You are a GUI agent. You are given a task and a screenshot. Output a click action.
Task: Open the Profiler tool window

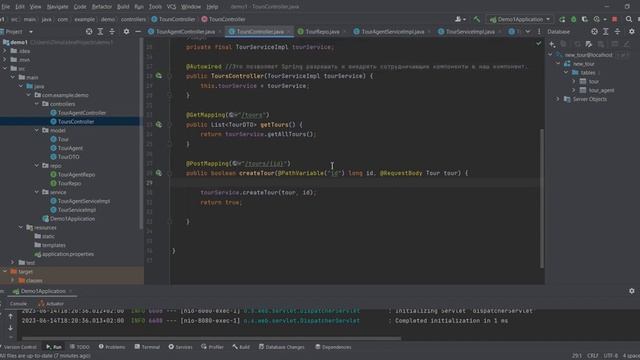[x=212, y=347]
